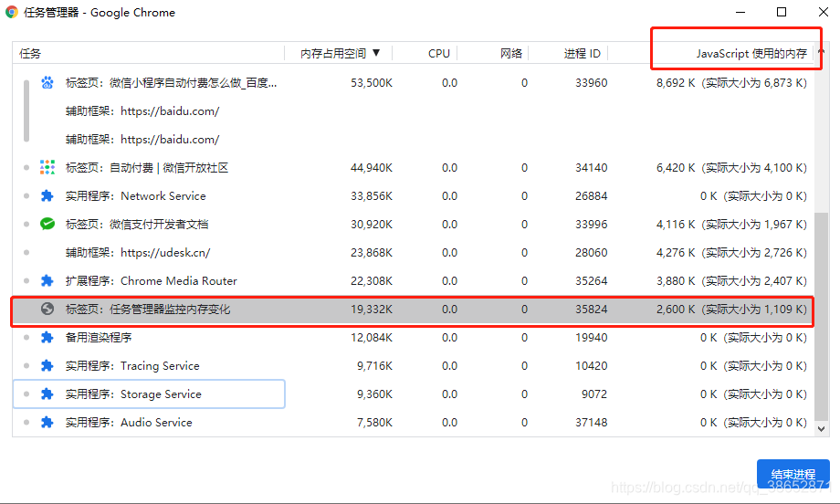Maximize the 任务管理器 window

pos(782,12)
